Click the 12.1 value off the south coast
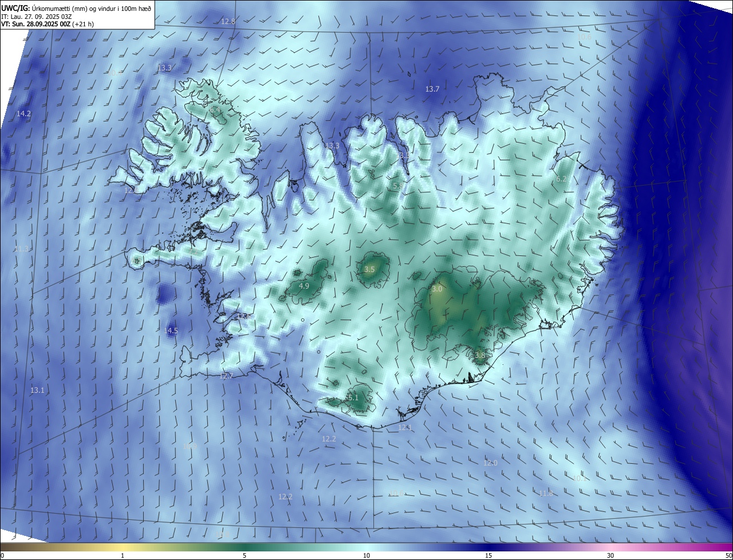 coord(405,428)
